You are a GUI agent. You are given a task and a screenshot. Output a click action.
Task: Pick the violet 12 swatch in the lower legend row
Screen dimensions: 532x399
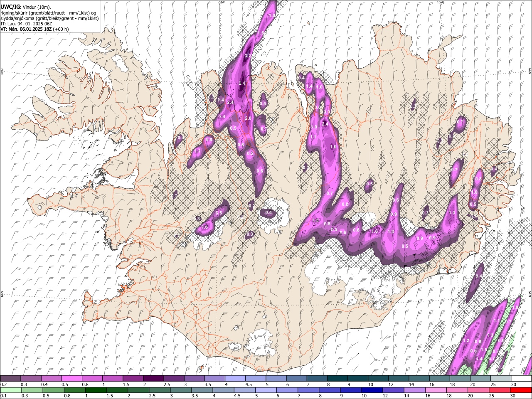click(393, 390)
